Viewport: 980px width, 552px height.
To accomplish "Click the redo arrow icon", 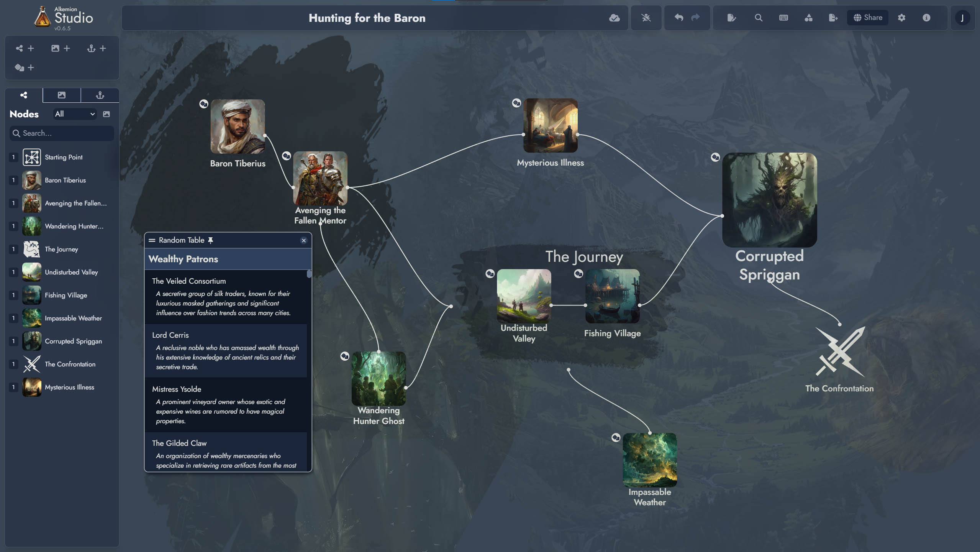I will pos(695,18).
